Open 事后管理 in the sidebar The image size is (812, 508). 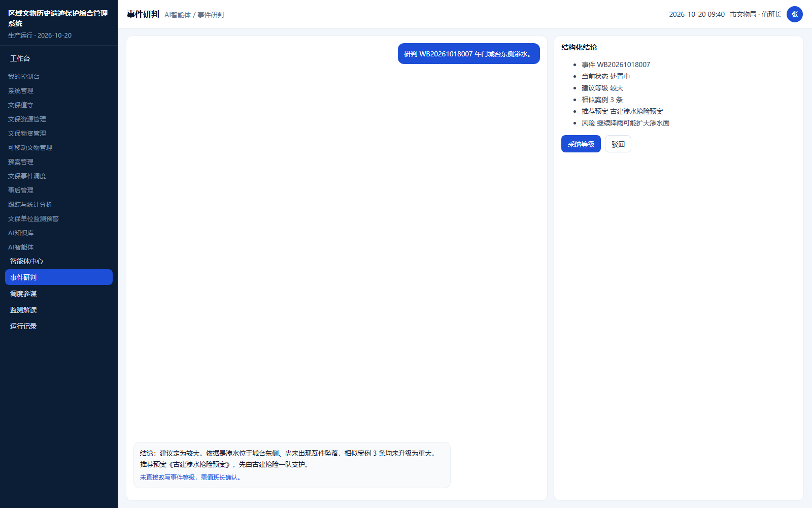point(21,190)
